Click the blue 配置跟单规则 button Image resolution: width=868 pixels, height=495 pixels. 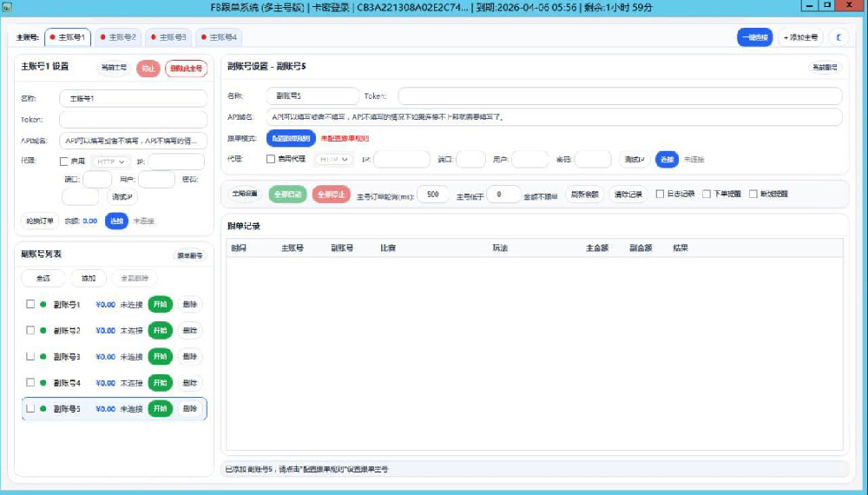tap(291, 138)
